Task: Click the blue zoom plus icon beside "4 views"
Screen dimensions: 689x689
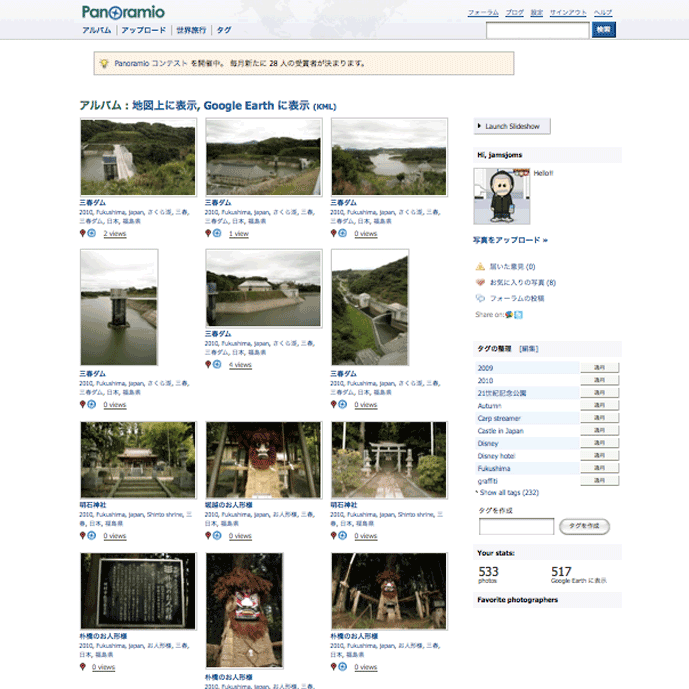Action: pyautogui.click(x=217, y=364)
